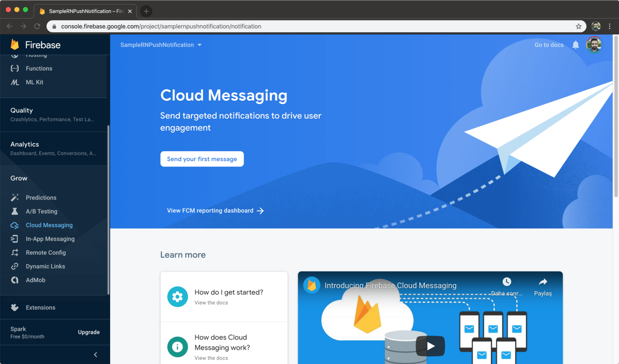The image size is (619, 364).
Task: Open the Chrome profile avatar
Action: coord(596,26)
